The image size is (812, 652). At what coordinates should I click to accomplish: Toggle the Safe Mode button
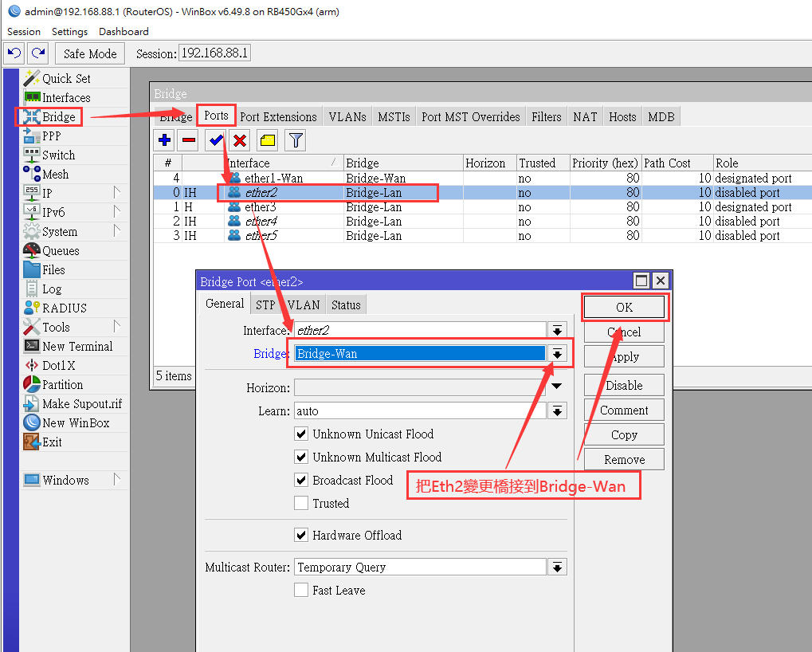coord(90,53)
